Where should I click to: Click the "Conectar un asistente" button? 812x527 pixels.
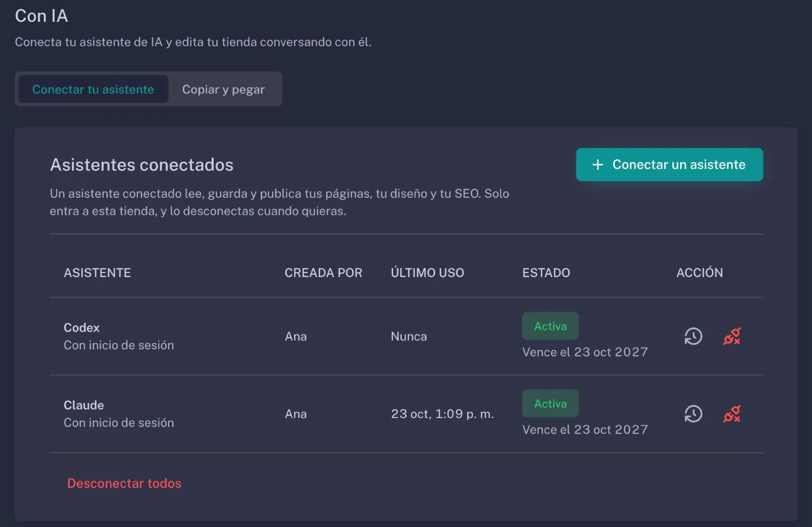click(x=669, y=165)
